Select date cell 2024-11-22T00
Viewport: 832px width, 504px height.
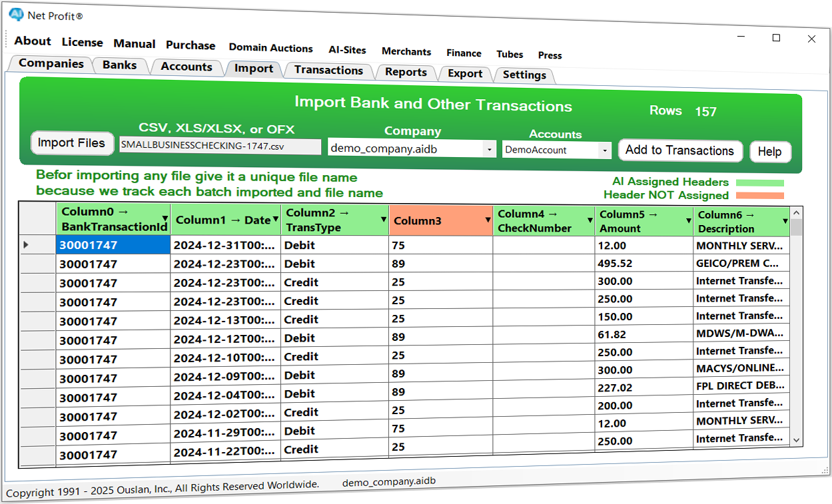(x=226, y=452)
